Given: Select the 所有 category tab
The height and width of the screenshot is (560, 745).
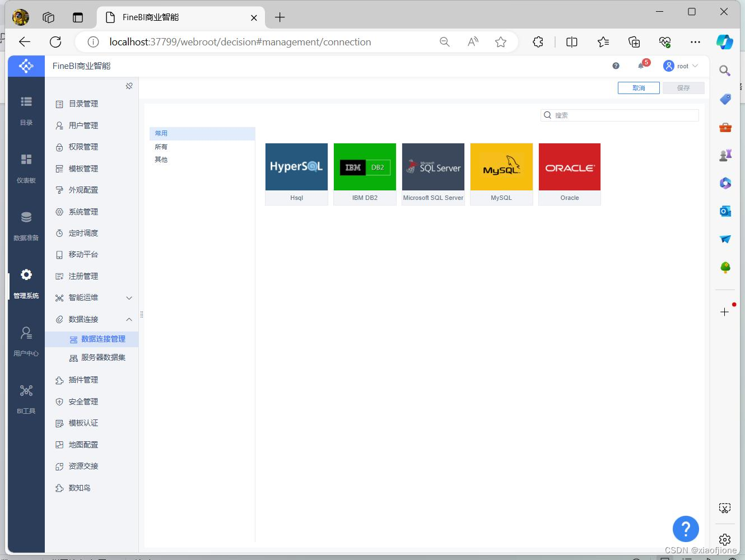Looking at the screenshot, I should (x=202, y=147).
